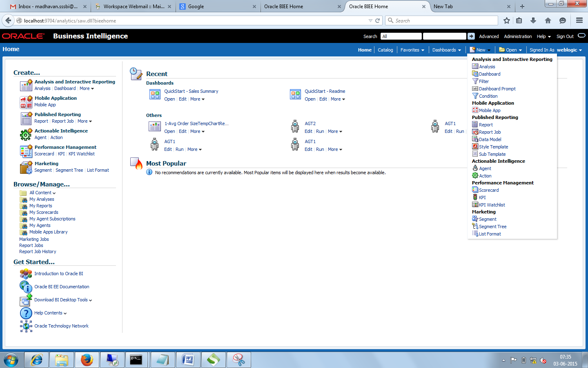
Task: Open the 1-Avg Order SizeTempChartRe... analysis link
Action: pos(196,123)
